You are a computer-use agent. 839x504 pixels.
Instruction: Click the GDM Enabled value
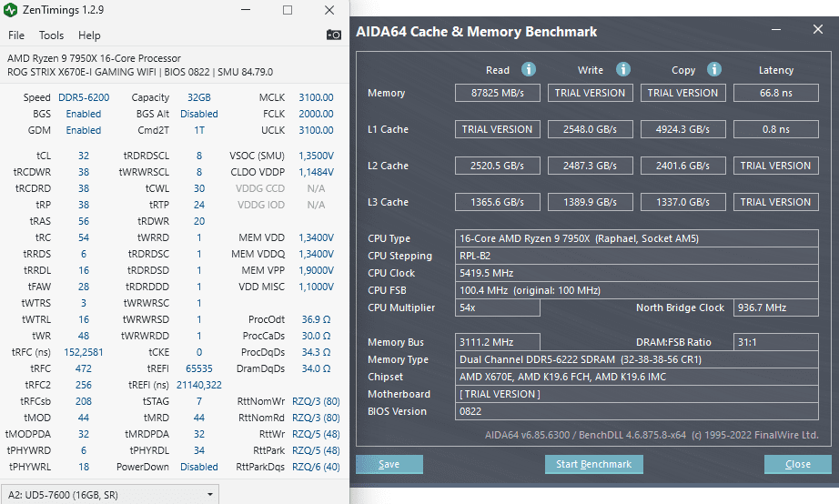click(x=84, y=130)
